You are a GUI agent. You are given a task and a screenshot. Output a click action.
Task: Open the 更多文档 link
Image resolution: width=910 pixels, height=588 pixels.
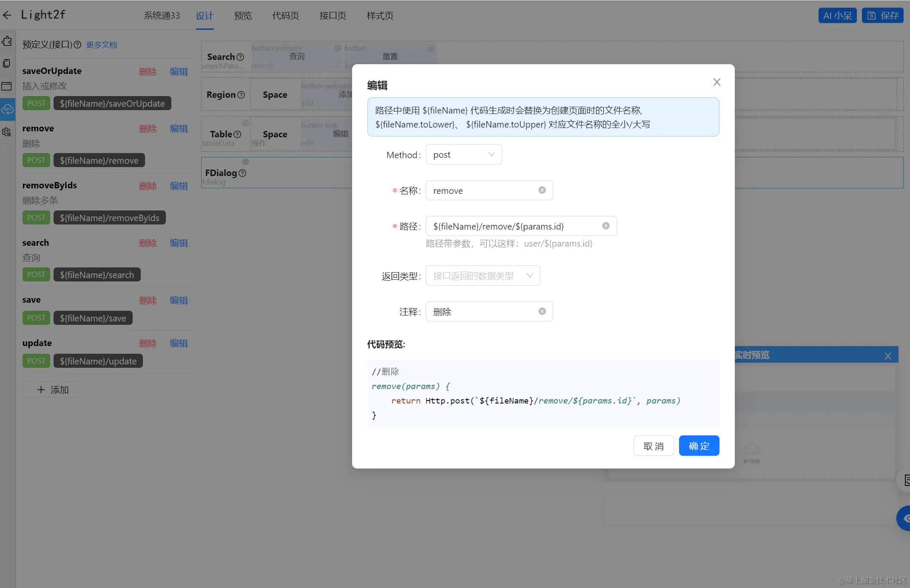(102, 45)
